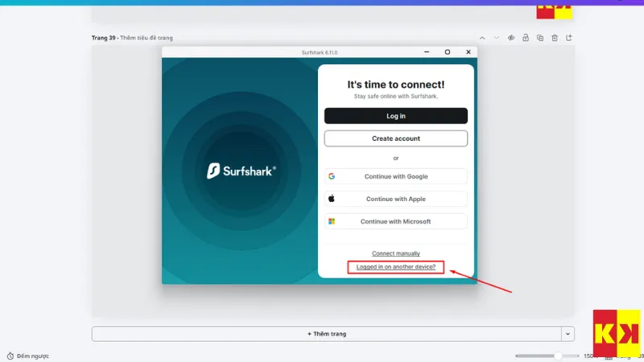Add a new page with the page-plus icon
Image resolution: width=644 pixels, height=362 pixels.
tap(569, 38)
